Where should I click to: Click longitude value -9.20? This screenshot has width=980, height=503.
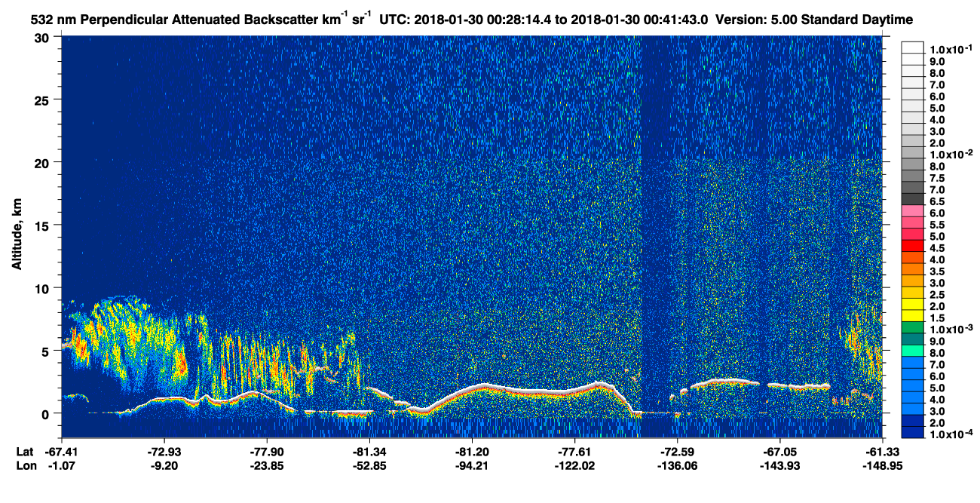click(164, 465)
